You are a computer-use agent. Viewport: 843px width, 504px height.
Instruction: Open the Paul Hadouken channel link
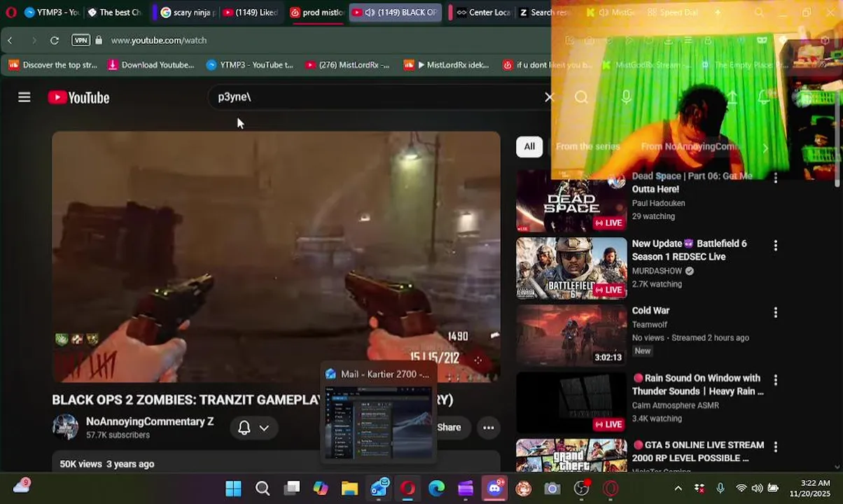(x=658, y=203)
